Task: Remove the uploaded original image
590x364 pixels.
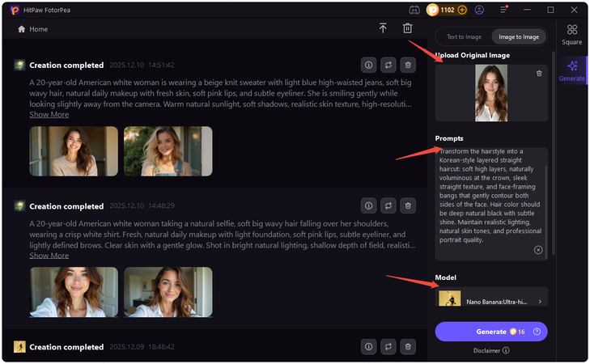Action: 539,74
